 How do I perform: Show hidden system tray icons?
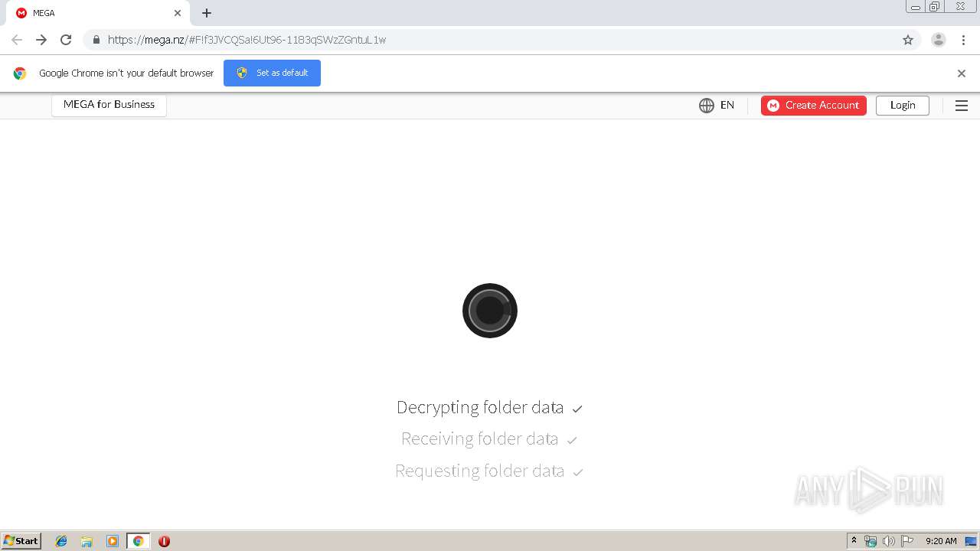854,541
